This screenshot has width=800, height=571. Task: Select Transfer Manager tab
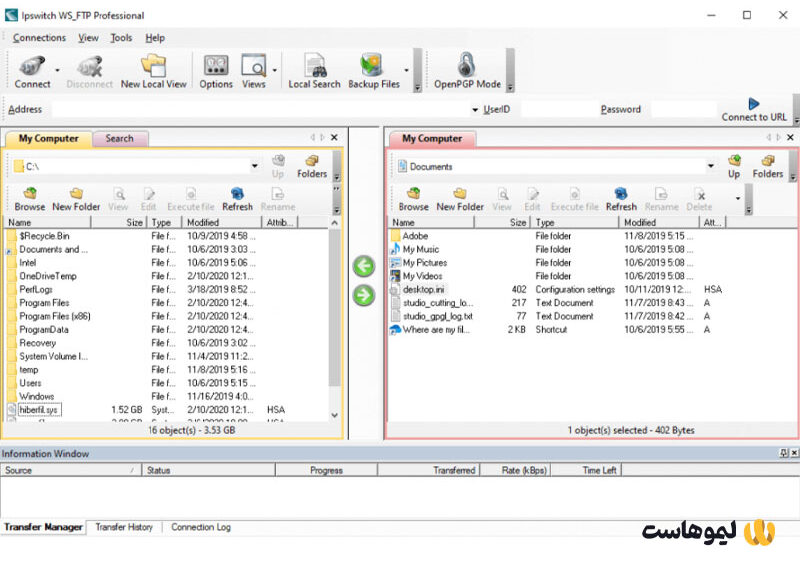pyautogui.click(x=43, y=527)
